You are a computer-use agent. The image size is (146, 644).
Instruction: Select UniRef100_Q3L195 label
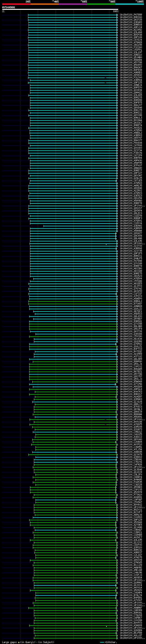coord(131,540)
